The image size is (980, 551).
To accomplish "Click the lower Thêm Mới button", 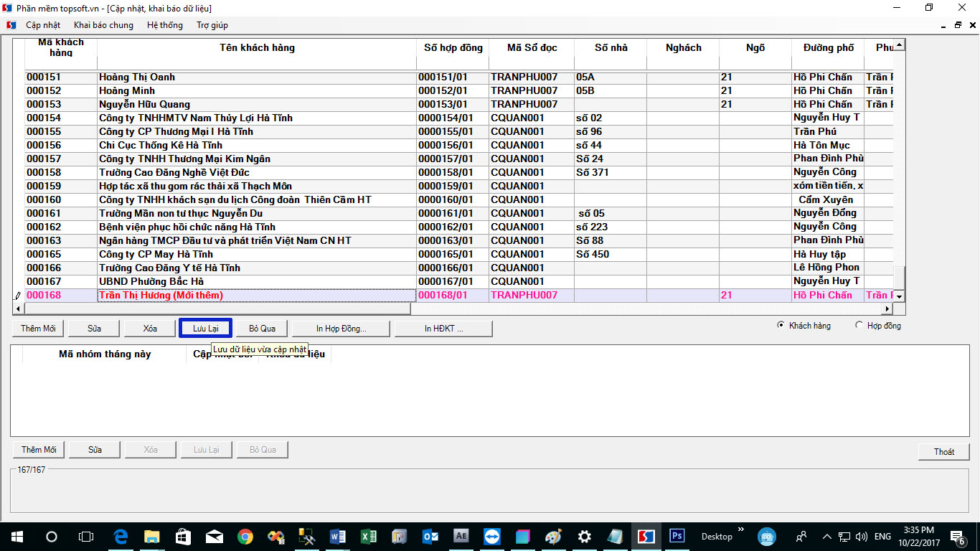I will [39, 450].
